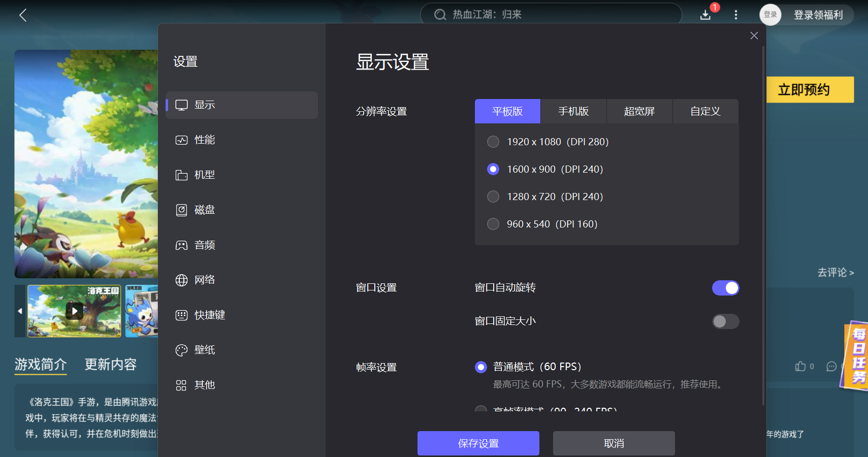868x457 pixels.
Task: Open 快捷键 settings section label
Action: 210,315
